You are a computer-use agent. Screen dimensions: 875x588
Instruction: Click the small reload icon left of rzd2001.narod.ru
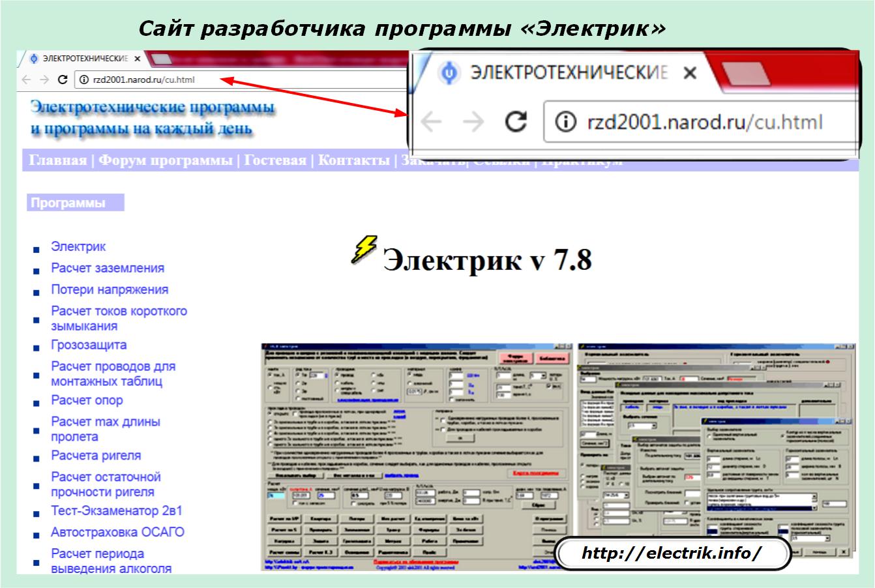(x=63, y=80)
